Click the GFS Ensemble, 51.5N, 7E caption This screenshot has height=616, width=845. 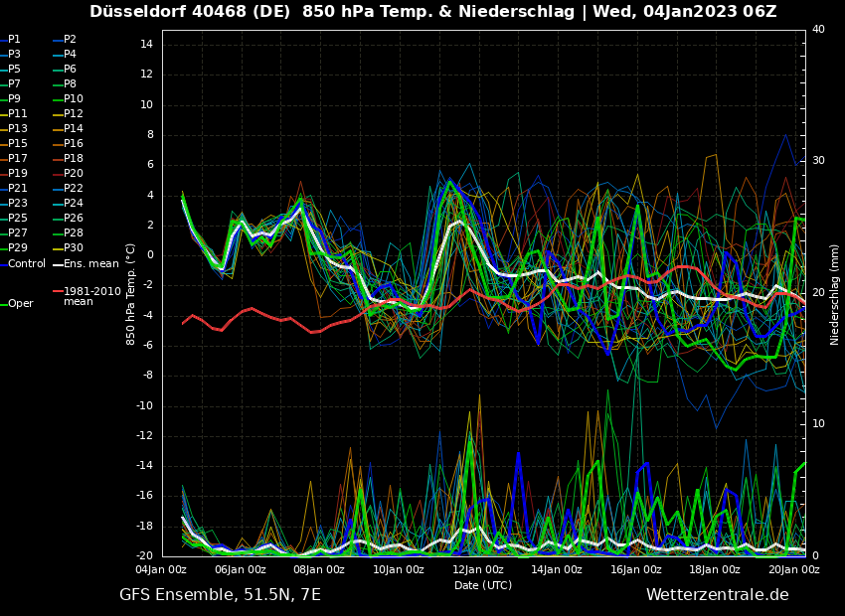[x=220, y=595]
